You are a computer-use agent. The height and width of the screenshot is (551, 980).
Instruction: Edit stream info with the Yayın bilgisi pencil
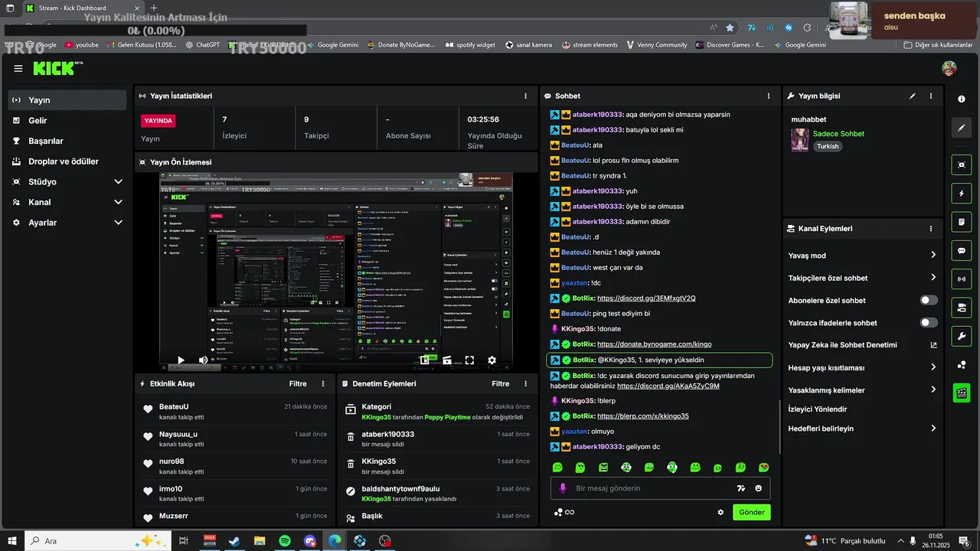pyautogui.click(x=912, y=96)
